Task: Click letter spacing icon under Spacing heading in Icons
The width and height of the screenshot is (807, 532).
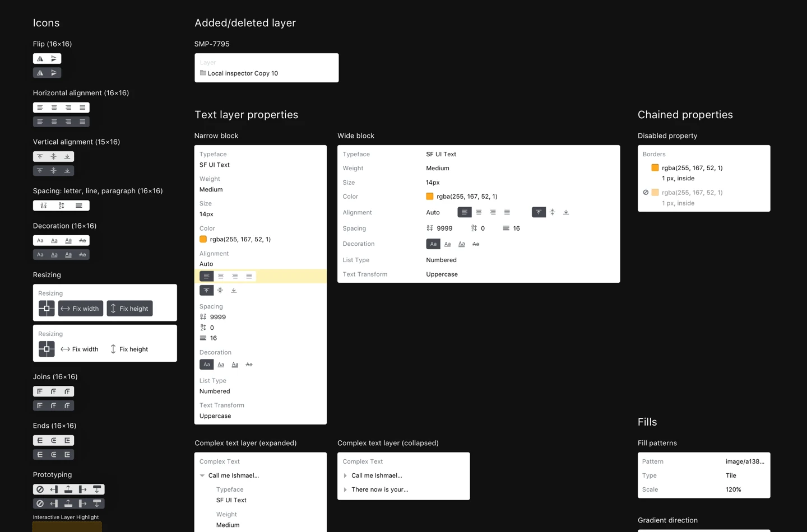Action: (x=44, y=206)
